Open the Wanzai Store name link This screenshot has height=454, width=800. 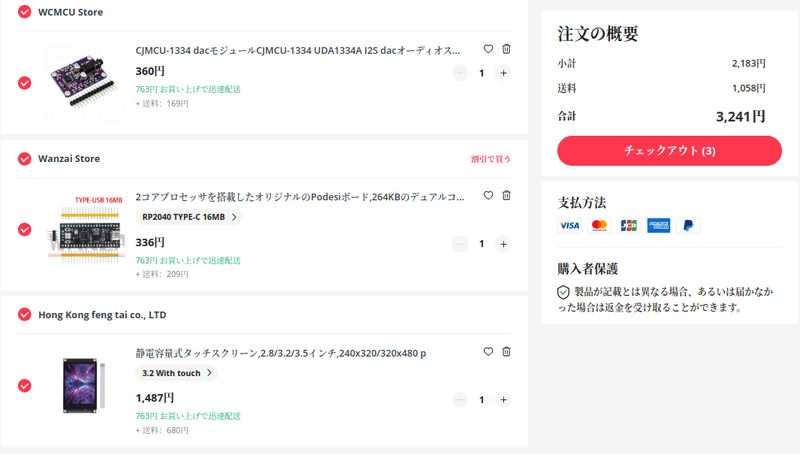point(69,159)
